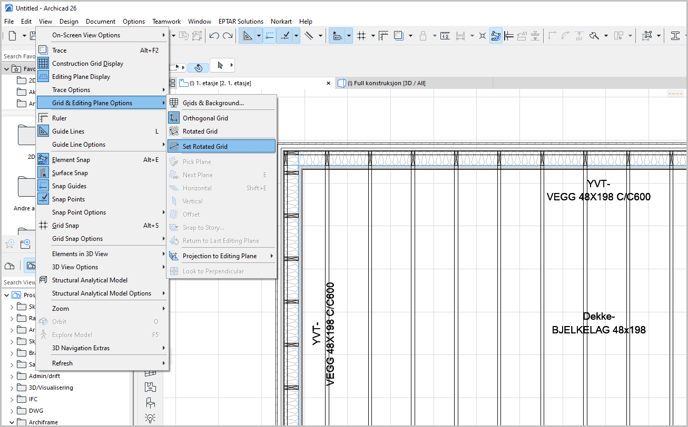
Task: Click the steel beam profile toolbar icon
Action: [675, 36]
